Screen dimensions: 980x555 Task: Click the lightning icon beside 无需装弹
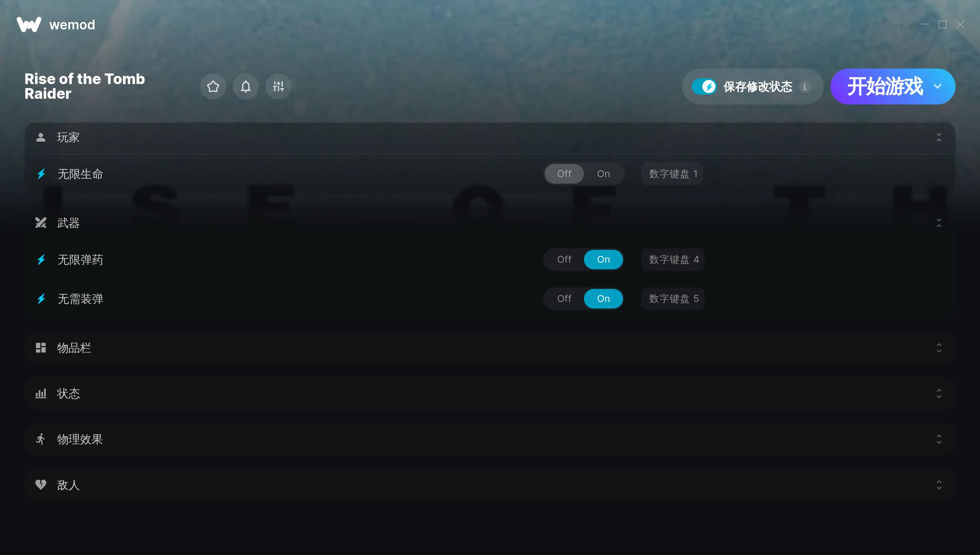point(41,299)
